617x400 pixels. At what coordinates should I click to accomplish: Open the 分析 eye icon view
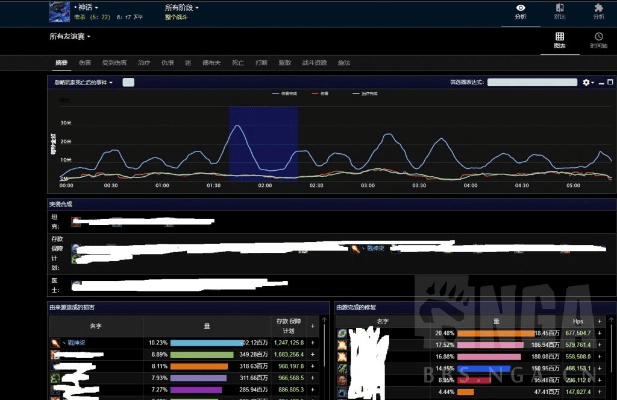(520, 10)
